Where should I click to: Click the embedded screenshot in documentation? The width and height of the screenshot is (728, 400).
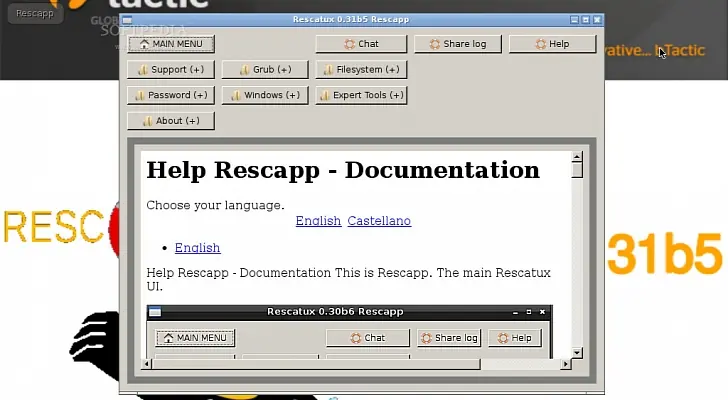click(x=350, y=332)
